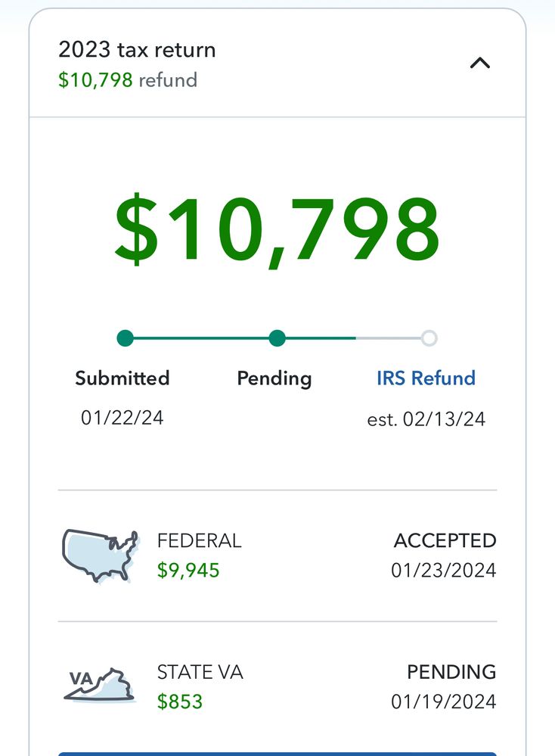The image size is (555, 756).
Task: Select the Pending progress dot
Action: 277,338
